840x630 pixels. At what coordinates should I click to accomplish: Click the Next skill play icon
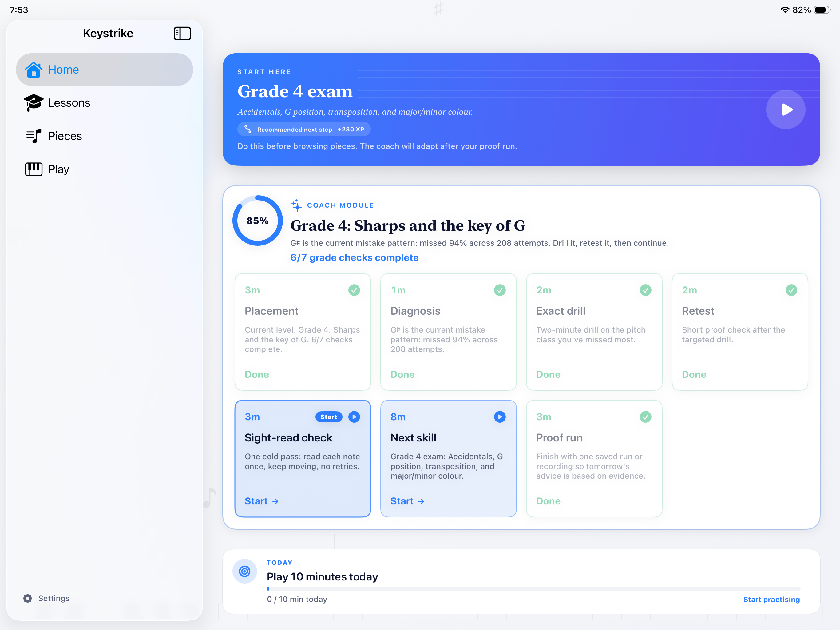coord(500,417)
